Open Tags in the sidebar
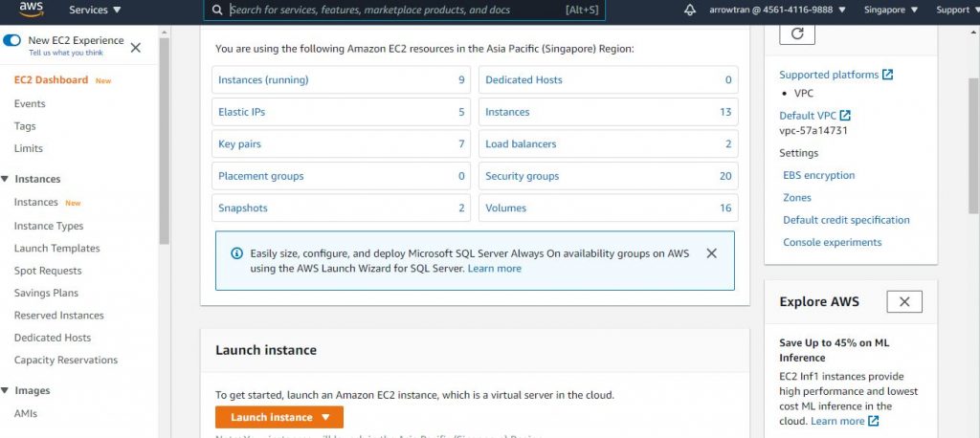 pos(25,126)
